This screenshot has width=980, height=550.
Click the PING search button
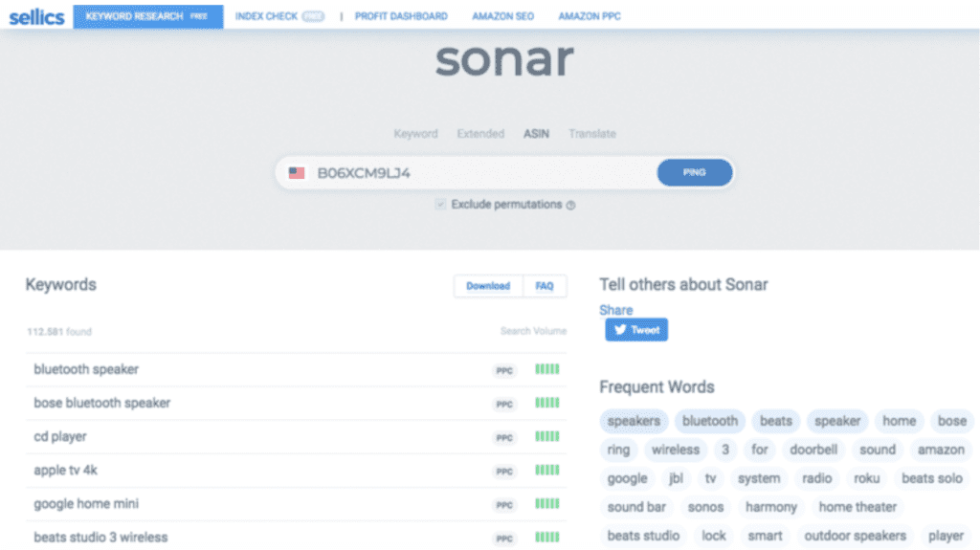(695, 172)
